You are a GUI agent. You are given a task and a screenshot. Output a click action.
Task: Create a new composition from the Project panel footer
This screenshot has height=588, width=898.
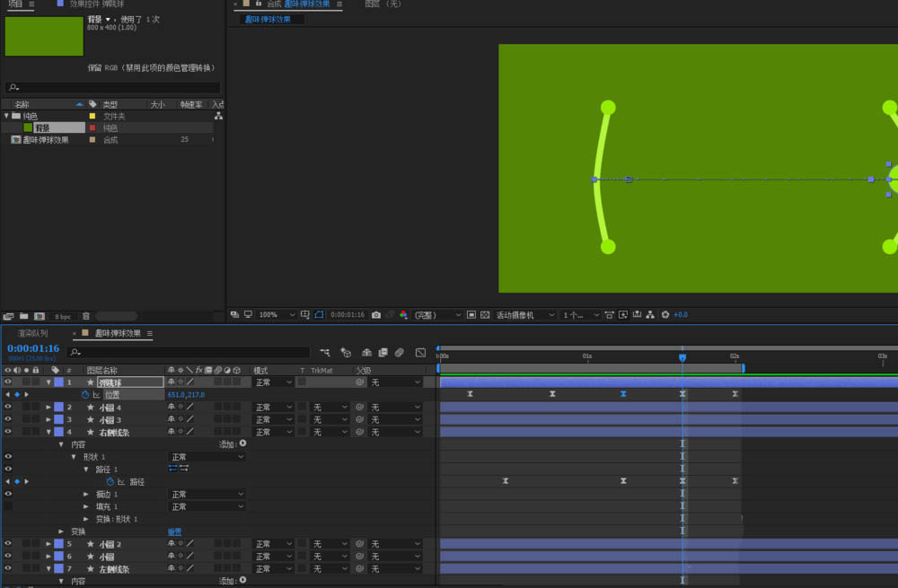40,316
